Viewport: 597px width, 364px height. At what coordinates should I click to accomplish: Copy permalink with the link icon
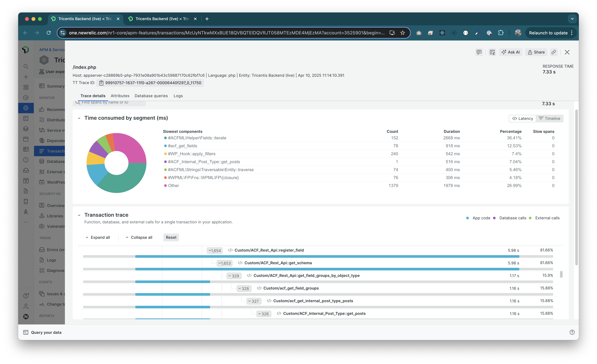click(554, 52)
